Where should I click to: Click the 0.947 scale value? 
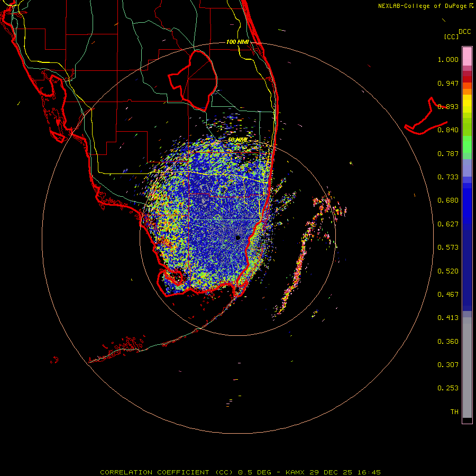tap(448, 83)
